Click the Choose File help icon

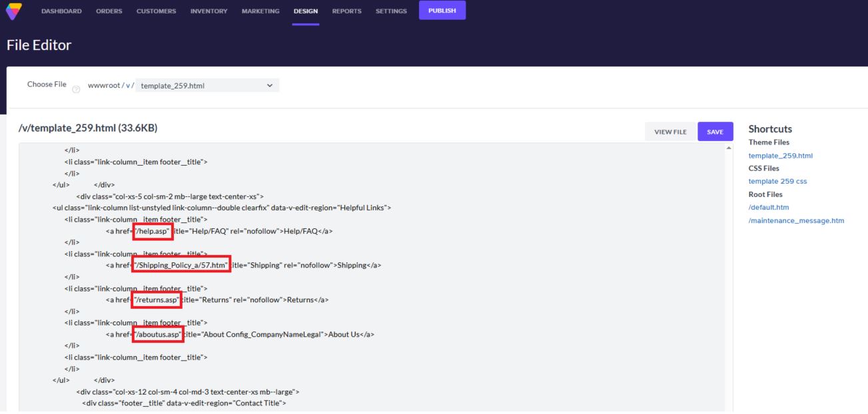[75, 91]
